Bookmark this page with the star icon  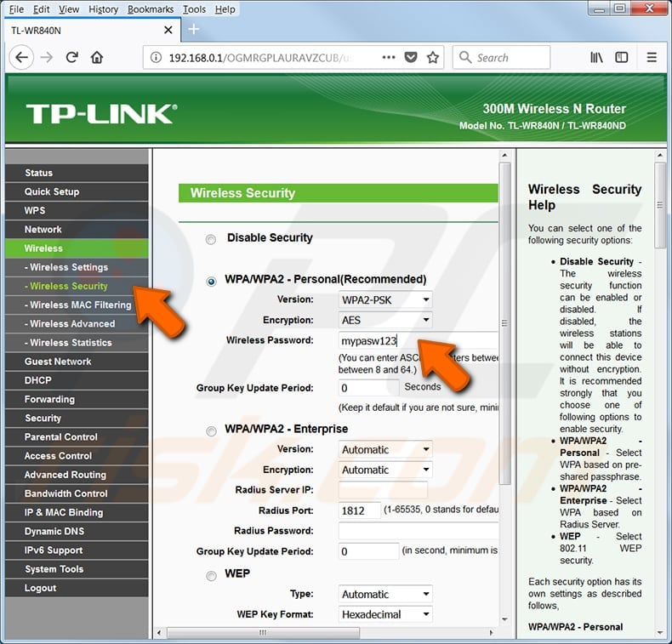tap(433, 57)
